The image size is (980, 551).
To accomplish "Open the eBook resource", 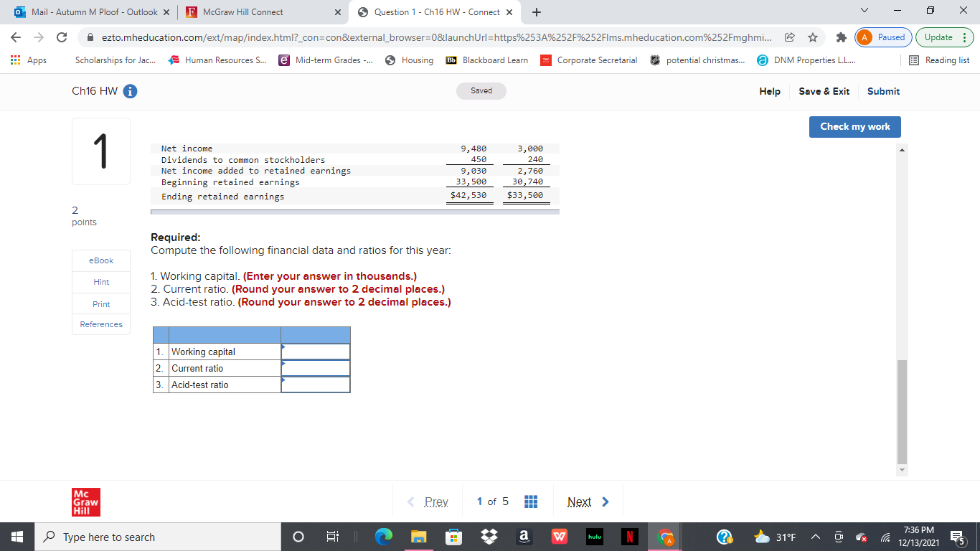I will 101,260.
